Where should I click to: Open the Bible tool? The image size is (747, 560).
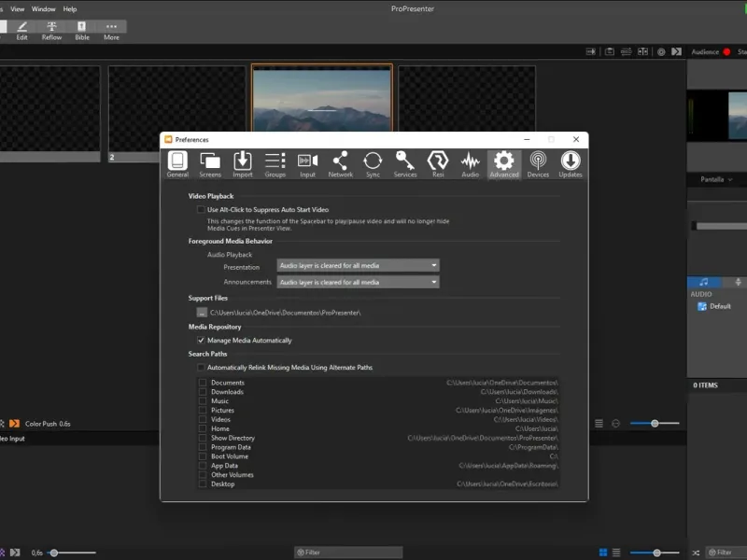tap(82, 31)
